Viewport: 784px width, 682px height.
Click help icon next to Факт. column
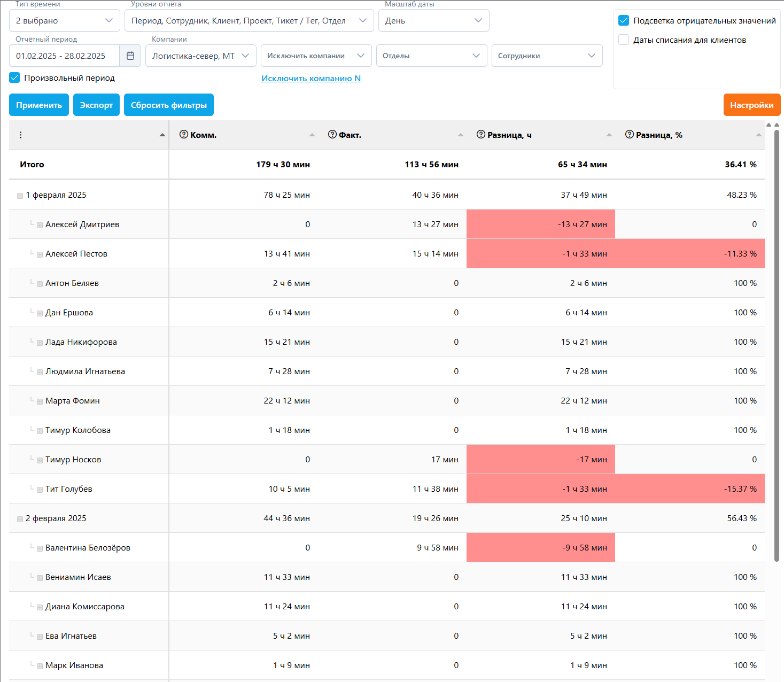point(332,135)
